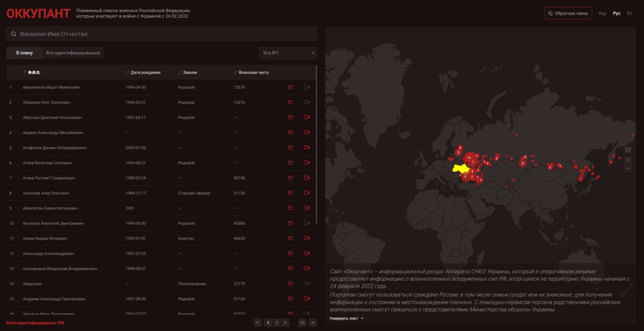Switch language to En

(x=629, y=14)
